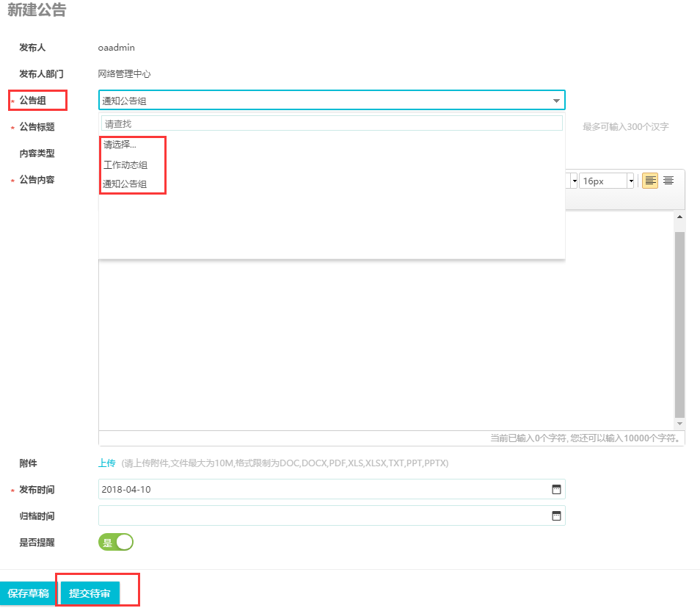Apply center text alignment
700x608 pixels.
[668, 181]
